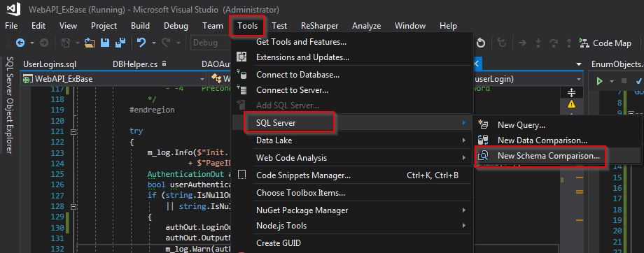The height and width of the screenshot is (253, 644).
Task: Expand the Data Lake submenu
Action: (x=352, y=140)
